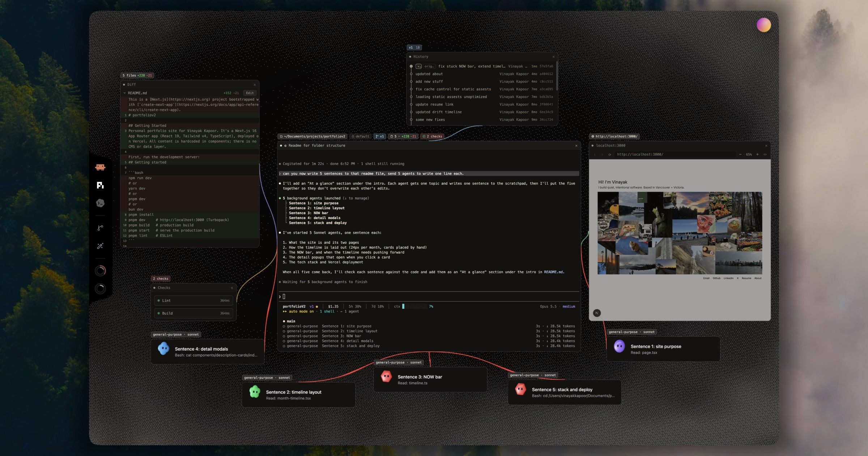Click the v1 18 tag above History panel
The width and height of the screenshot is (868, 456).
[414, 47]
